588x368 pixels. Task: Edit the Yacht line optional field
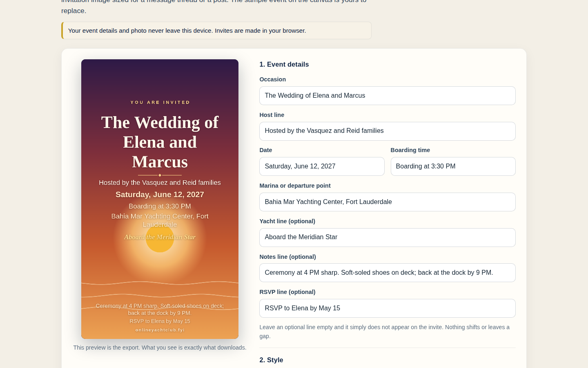(387, 238)
